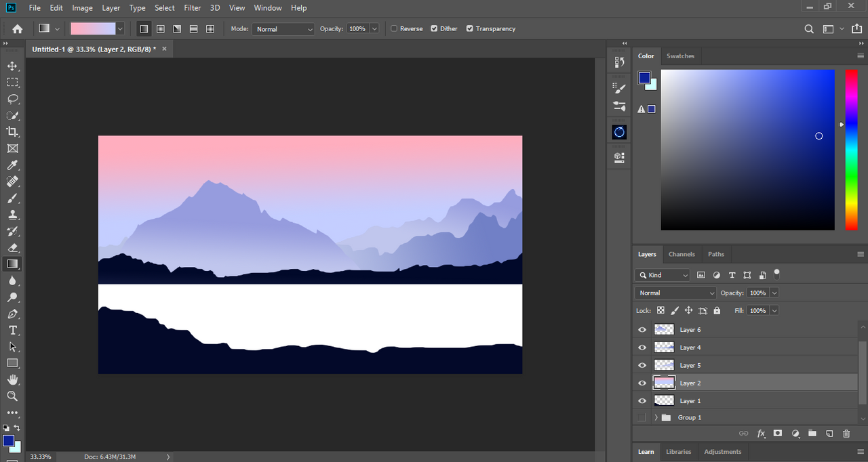Disable the Dither checkbox
This screenshot has height=462, width=868.
[434, 29]
